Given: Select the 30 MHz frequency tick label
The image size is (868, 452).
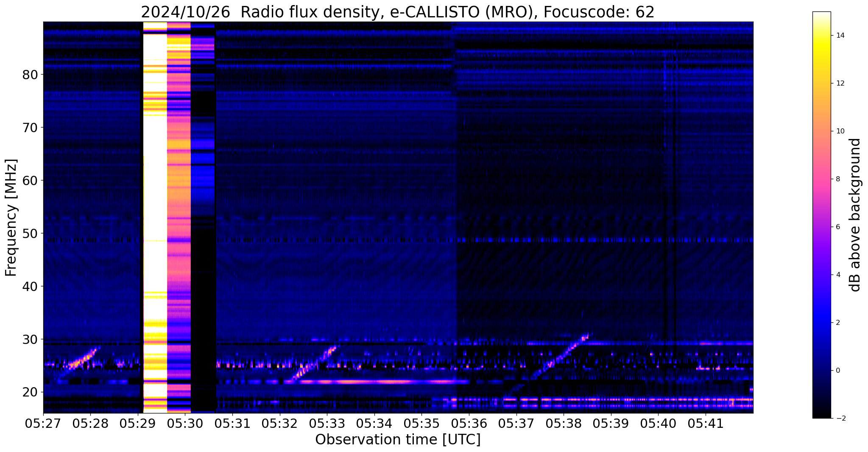Looking at the screenshot, I should 30,339.
